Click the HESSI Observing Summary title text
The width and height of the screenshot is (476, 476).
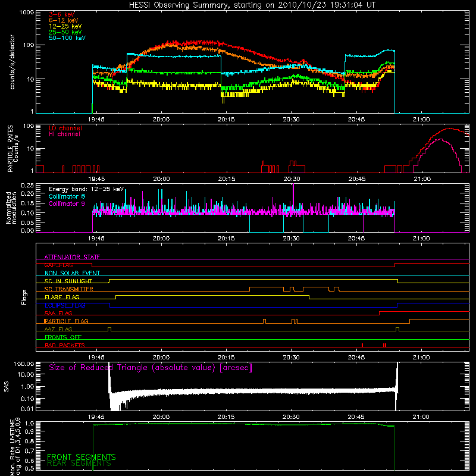click(252, 5)
